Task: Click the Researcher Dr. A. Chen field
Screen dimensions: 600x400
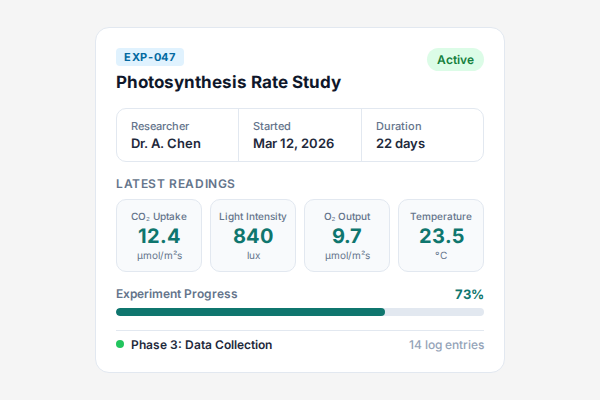Action: click(177, 135)
